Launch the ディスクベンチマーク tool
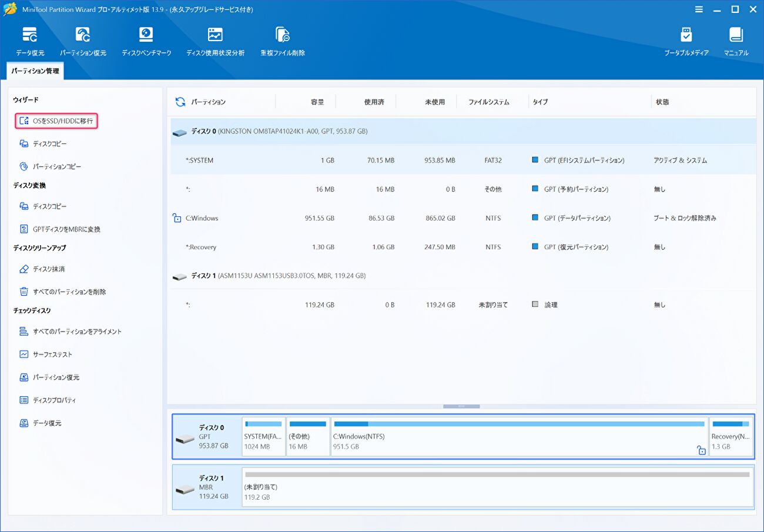 tap(146, 41)
